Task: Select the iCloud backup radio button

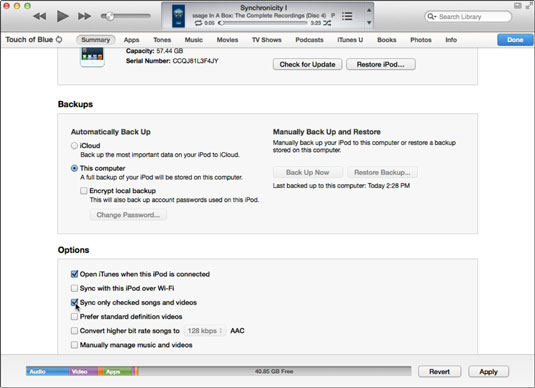Action: pyautogui.click(x=74, y=146)
